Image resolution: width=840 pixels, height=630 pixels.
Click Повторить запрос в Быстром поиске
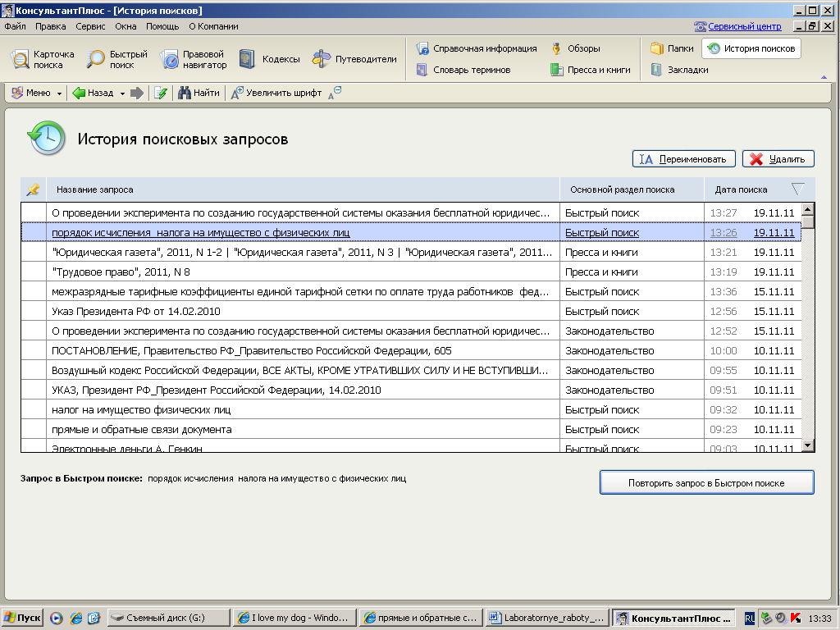pos(706,482)
